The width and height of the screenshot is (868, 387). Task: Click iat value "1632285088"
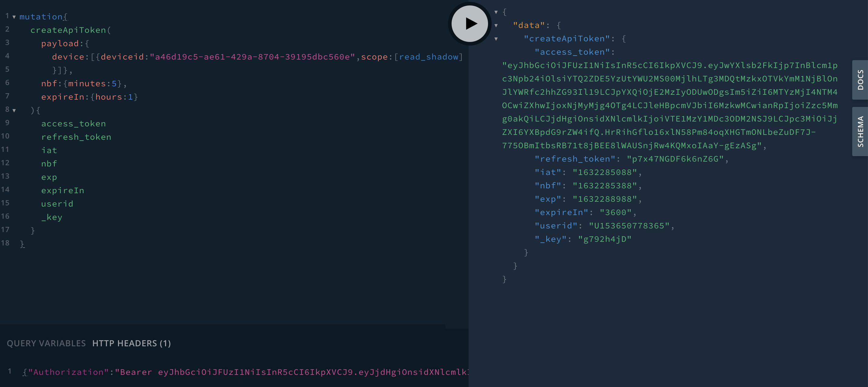[x=605, y=173]
